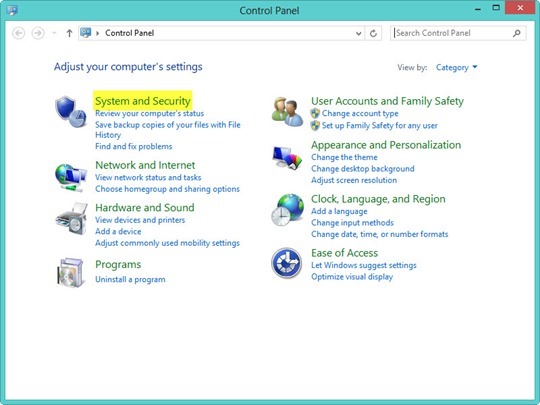Expand the address bar history dropdown

(x=359, y=33)
